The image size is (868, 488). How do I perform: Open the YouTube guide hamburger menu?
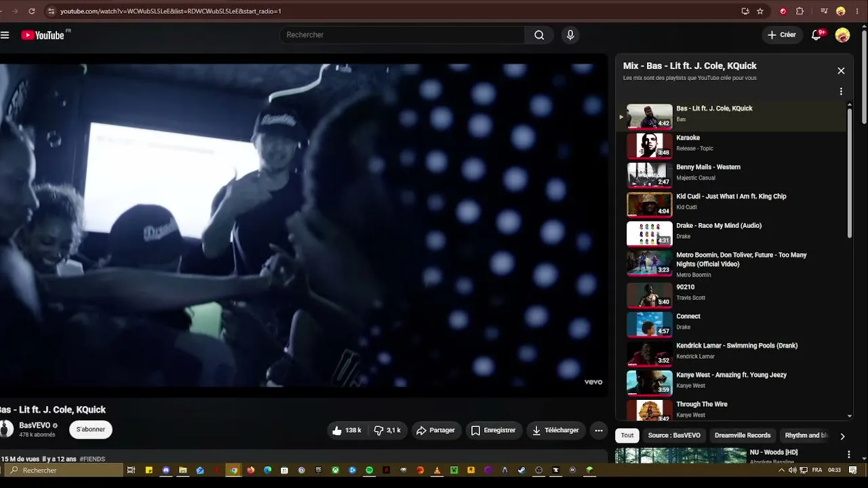click(5, 35)
